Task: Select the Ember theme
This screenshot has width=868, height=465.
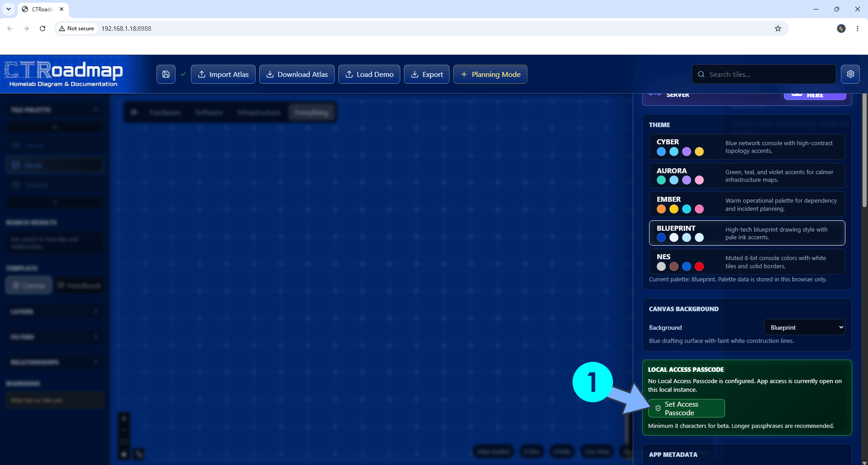Action: point(747,204)
